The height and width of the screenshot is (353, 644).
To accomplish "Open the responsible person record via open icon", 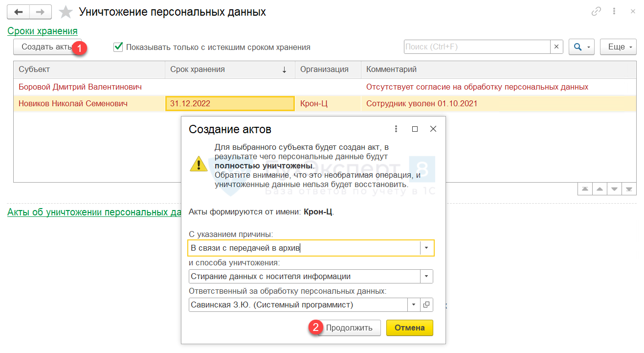I will click(x=426, y=305).
